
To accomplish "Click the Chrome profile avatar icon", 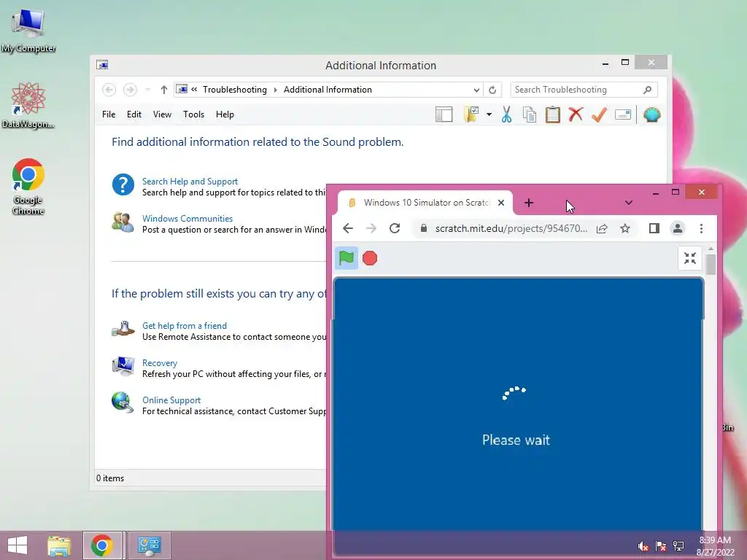I will tap(678, 228).
